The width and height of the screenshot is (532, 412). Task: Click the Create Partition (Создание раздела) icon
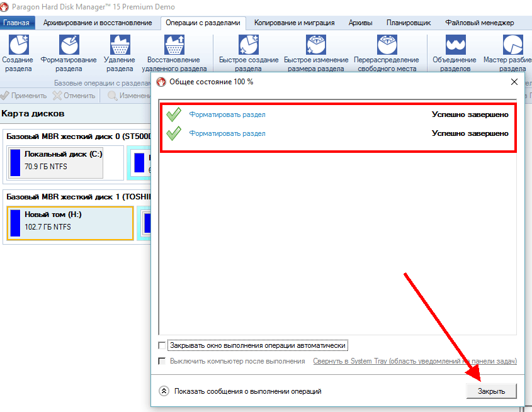click(18, 46)
